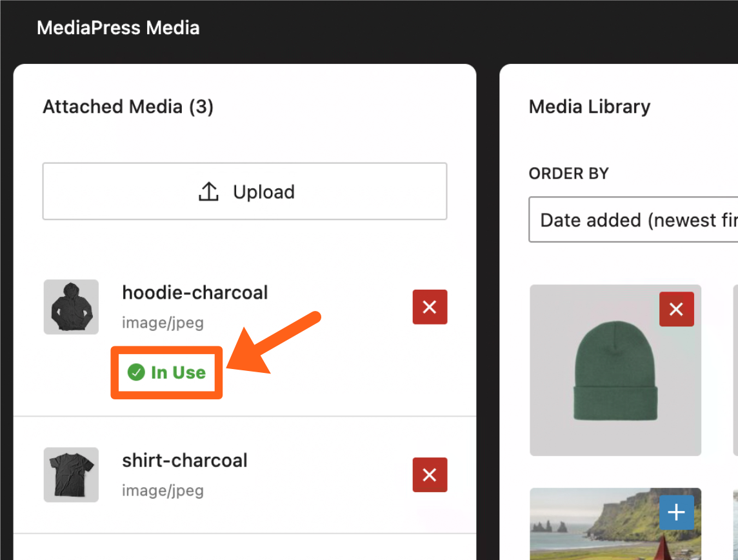Select the shirt-charcoal thumbnail
738x560 pixels.
coord(71,475)
